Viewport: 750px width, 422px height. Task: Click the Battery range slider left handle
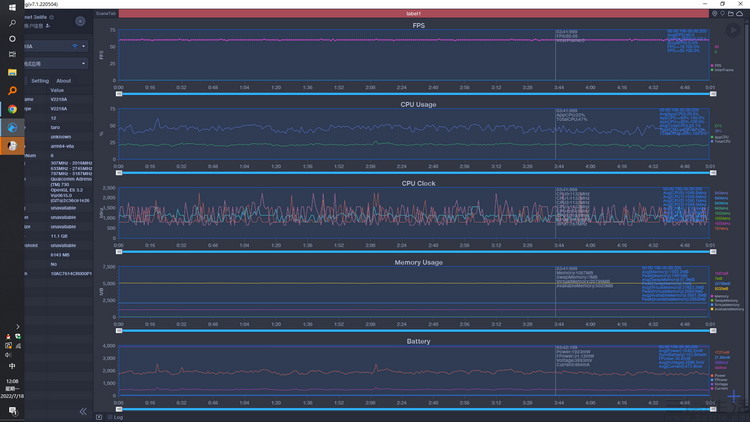coord(119,410)
